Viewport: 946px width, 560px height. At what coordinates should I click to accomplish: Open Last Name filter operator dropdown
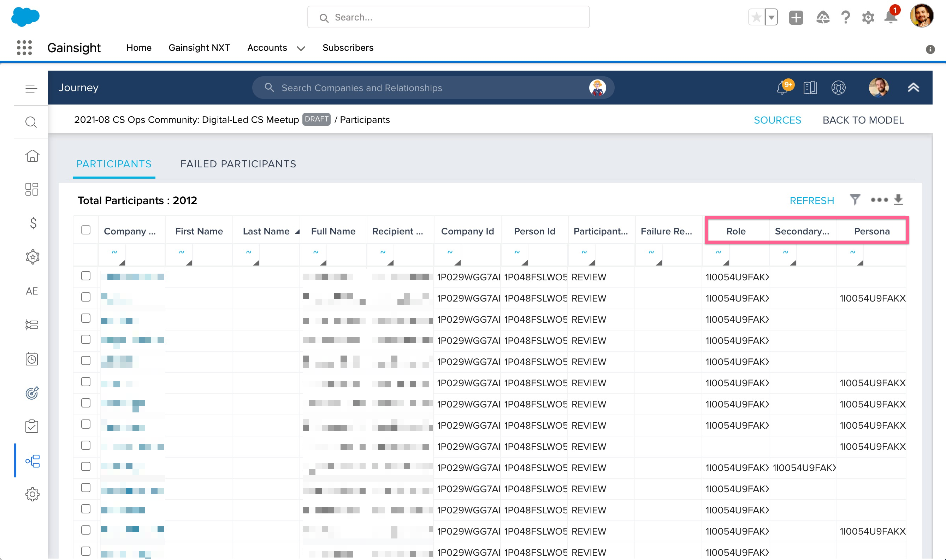click(x=247, y=255)
